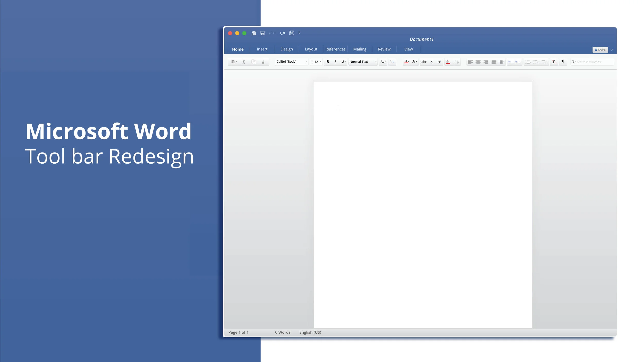The image size is (644, 362).
Task: Copy selection with the copy icon
Action: tap(253, 62)
